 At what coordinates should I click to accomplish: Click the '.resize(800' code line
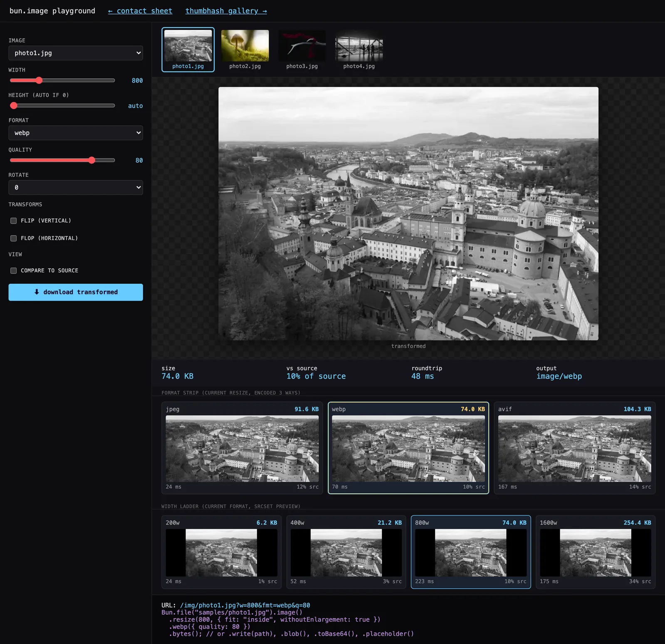pos(274,619)
